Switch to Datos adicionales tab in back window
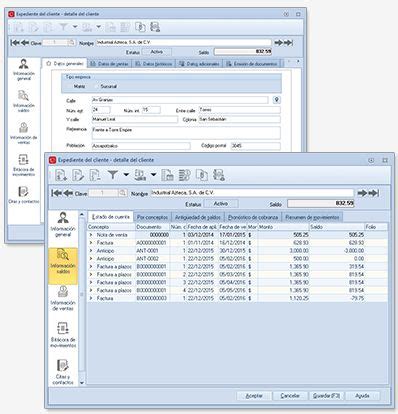The height and width of the screenshot is (414, 398). (199, 64)
